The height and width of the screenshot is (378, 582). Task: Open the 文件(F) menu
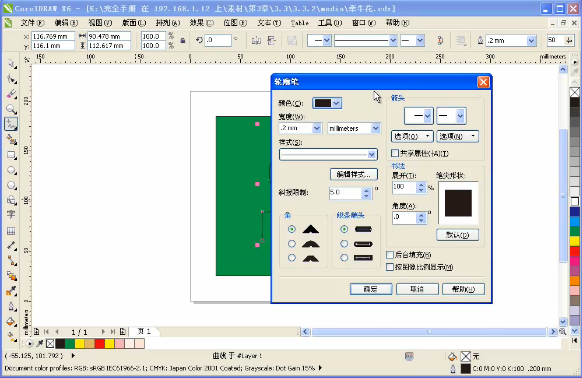(32, 23)
